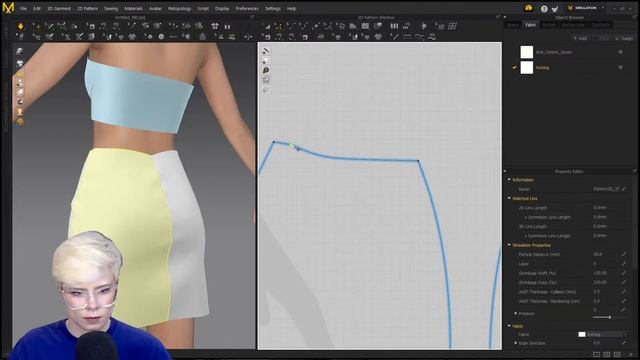This screenshot has width=640, height=360.
Task: Collapse the Selected Line section
Action: (509, 198)
